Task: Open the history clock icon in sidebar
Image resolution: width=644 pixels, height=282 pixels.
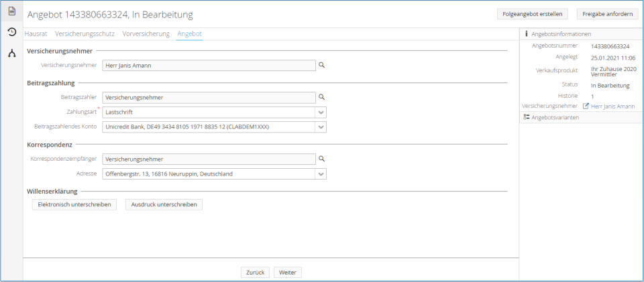Action: pyautogui.click(x=11, y=32)
